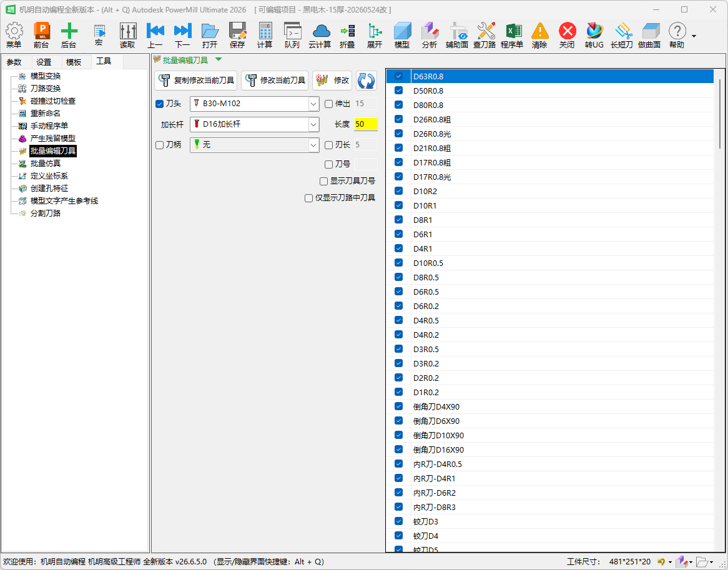Check the 显示刀具刀号 option
Image resolution: width=728 pixels, height=570 pixels.
[x=323, y=181]
